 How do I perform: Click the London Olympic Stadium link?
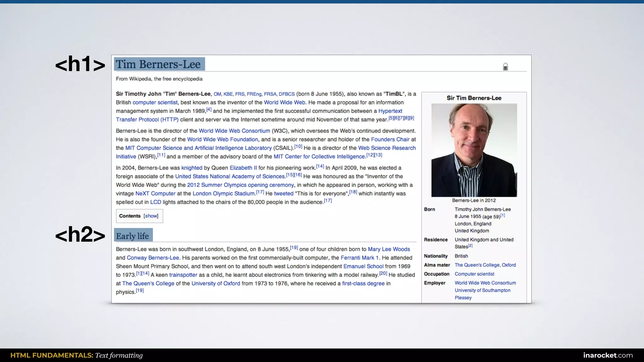[x=223, y=194]
